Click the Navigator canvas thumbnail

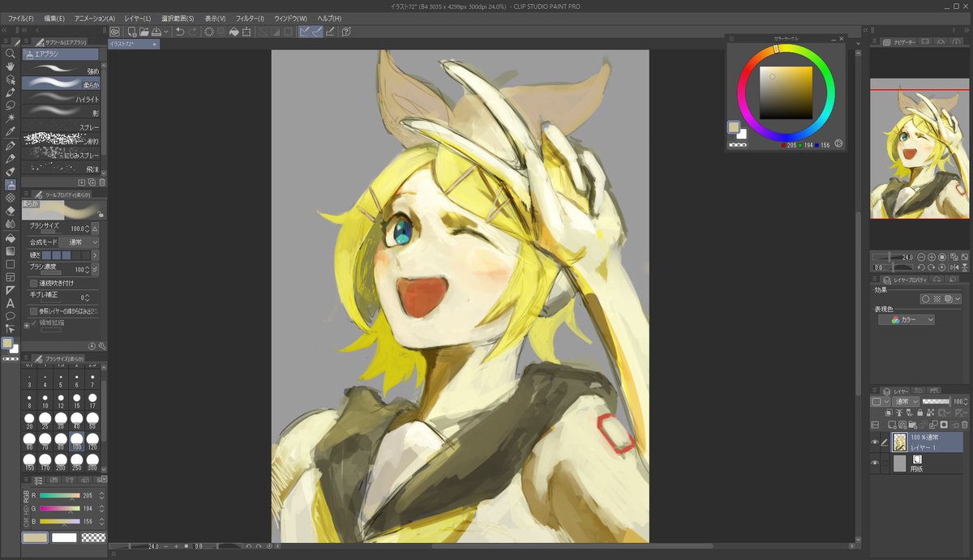tap(919, 148)
